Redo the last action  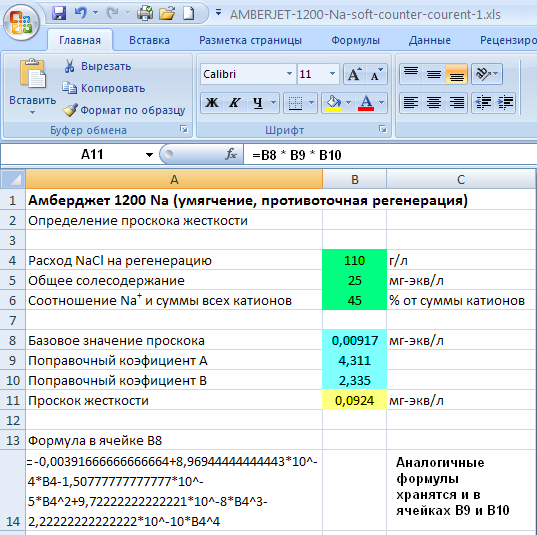pos(112,14)
